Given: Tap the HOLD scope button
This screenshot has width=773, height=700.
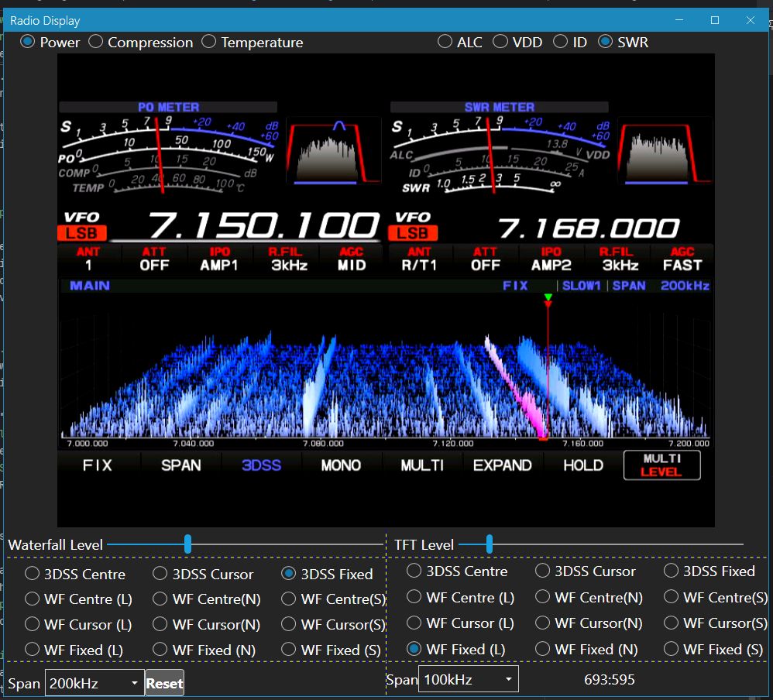Looking at the screenshot, I should point(583,465).
